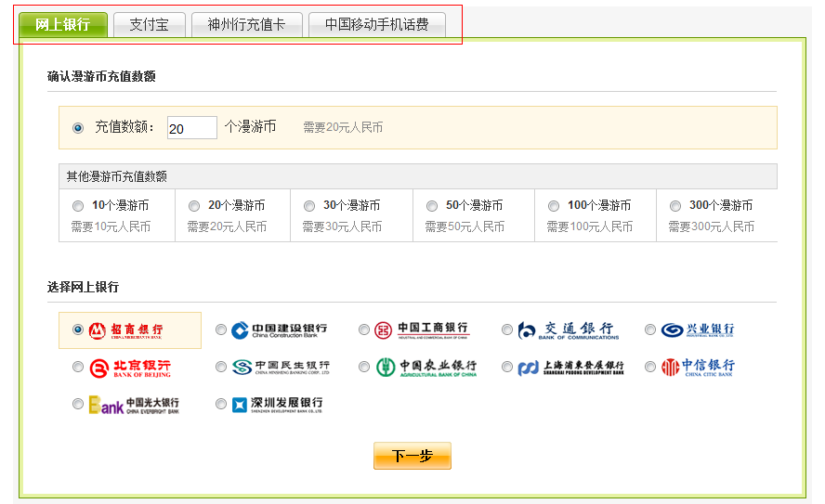Click the 中国民生银行 bank logo
The image size is (825, 504).
(x=281, y=368)
